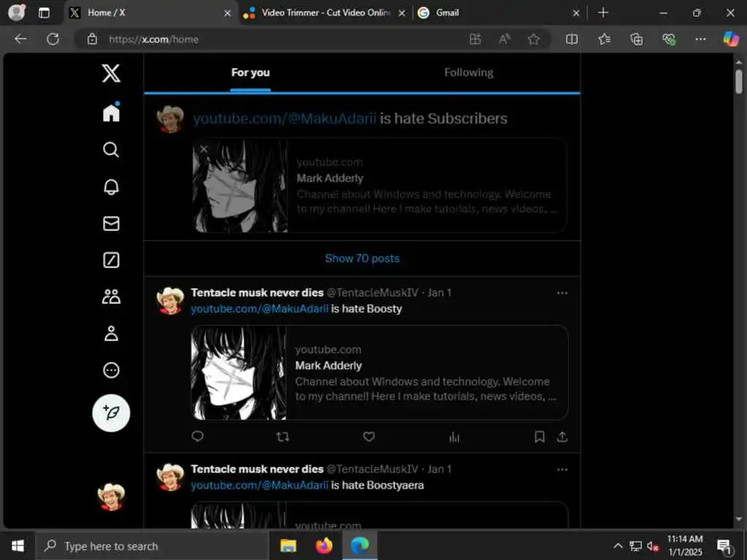
Task: Click the taskbar search box
Action: tap(152, 546)
